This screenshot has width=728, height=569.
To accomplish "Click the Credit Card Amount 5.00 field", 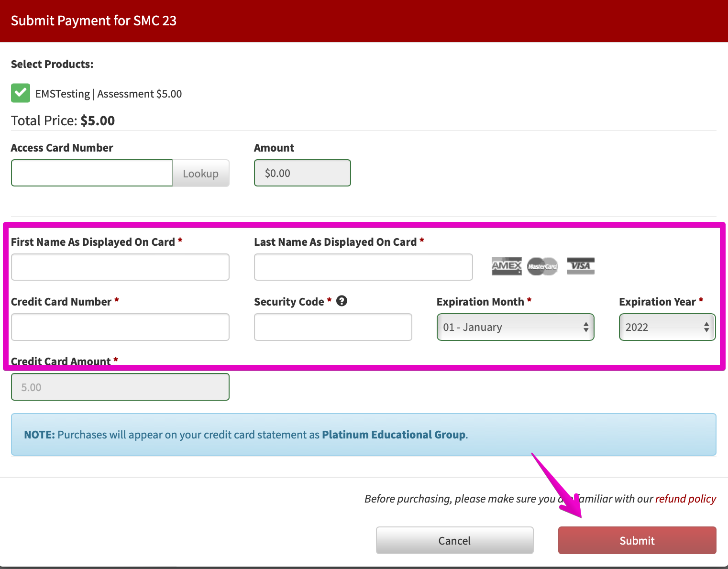I will point(120,387).
